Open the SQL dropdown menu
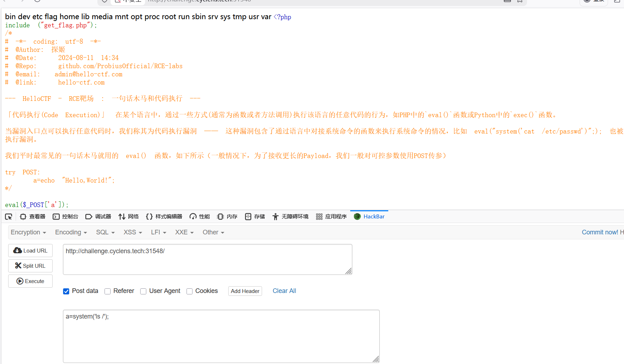The height and width of the screenshot is (364, 624). point(105,232)
